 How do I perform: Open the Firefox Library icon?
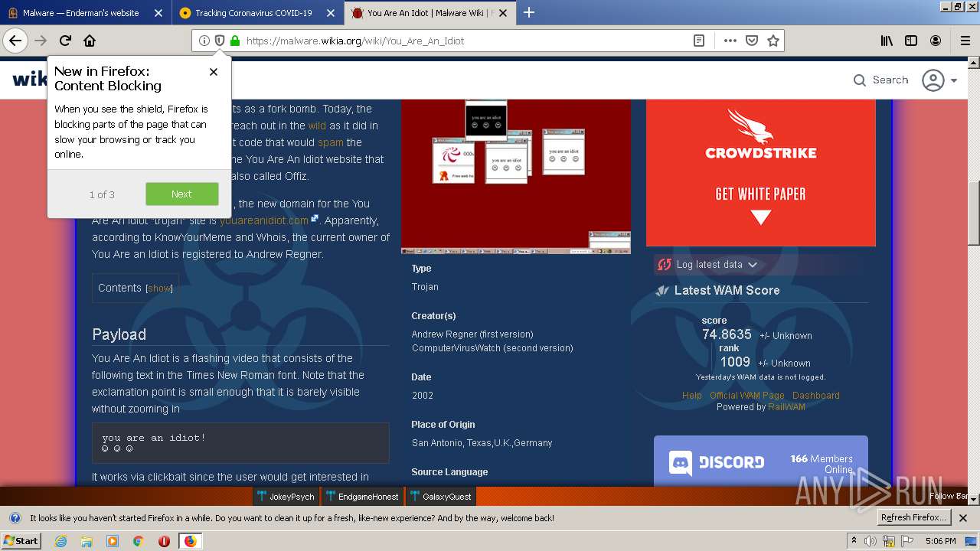click(887, 41)
